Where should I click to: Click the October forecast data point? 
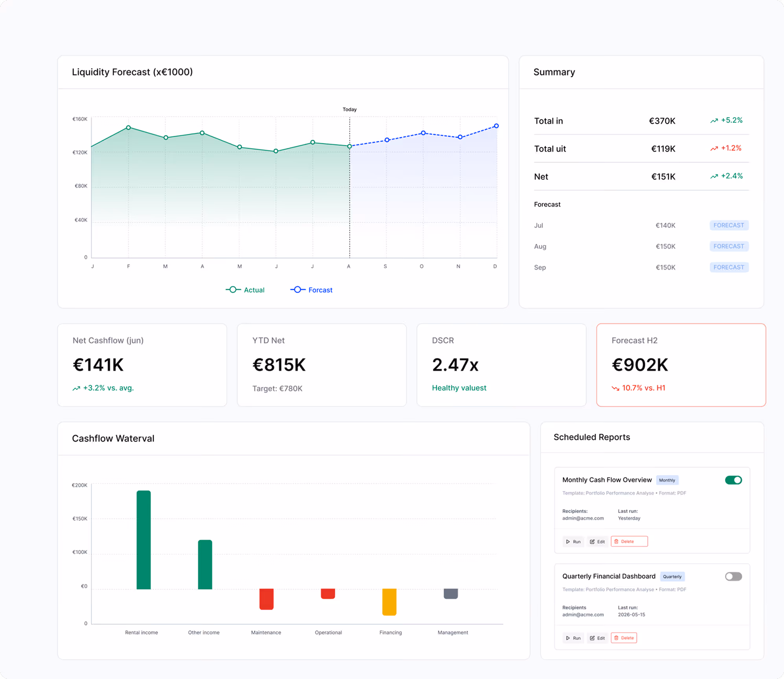point(423,133)
